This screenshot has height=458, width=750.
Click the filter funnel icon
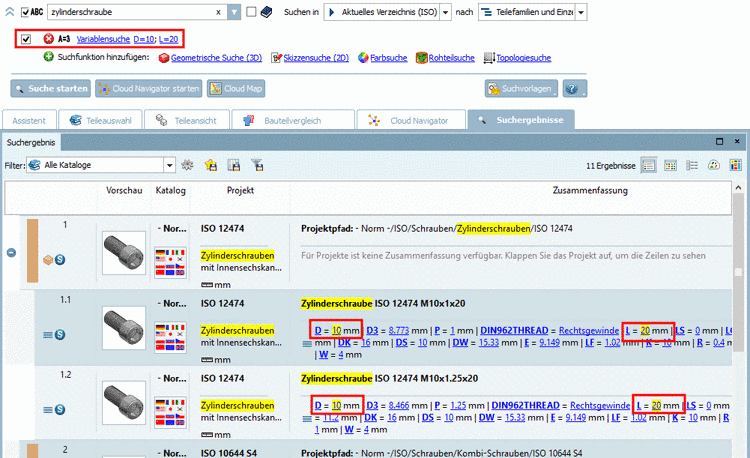click(x=257, y=165)
